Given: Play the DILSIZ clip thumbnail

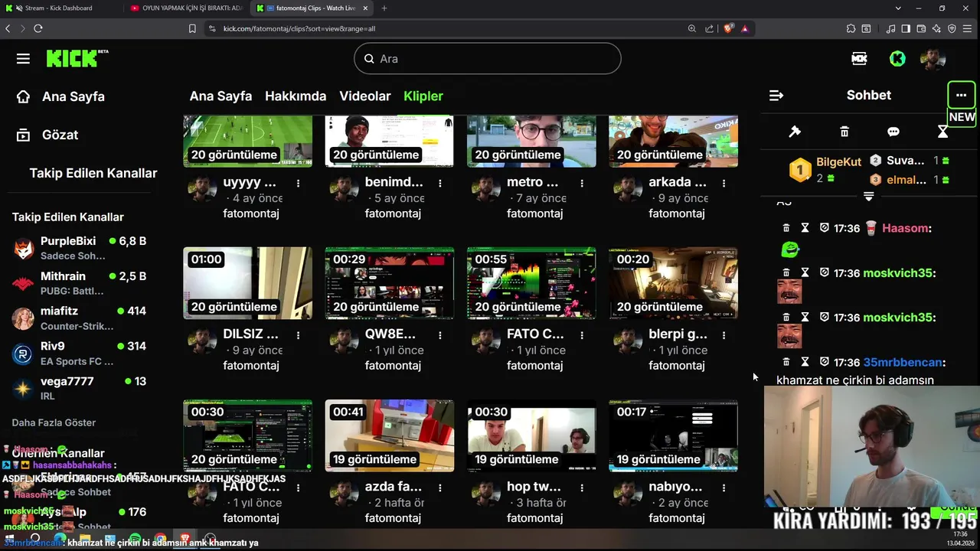Looking at the screenshot, I should [x=247, y=282].
